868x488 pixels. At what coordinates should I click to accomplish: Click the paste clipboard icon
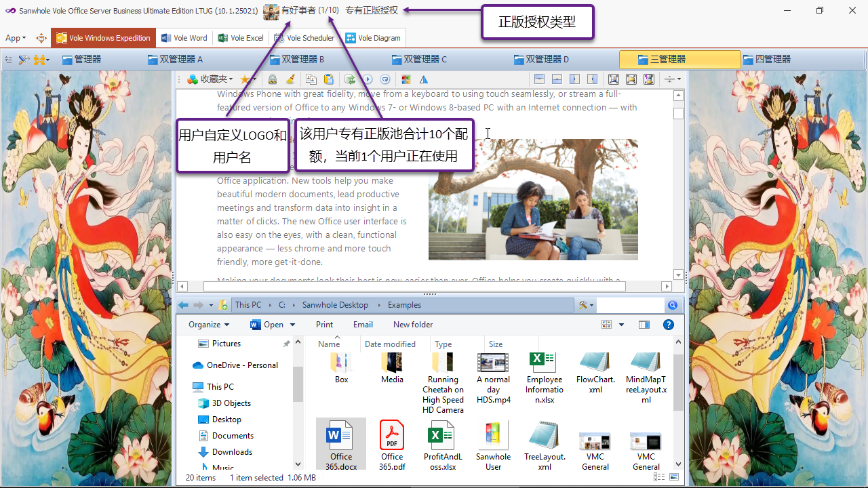point(329,79)
